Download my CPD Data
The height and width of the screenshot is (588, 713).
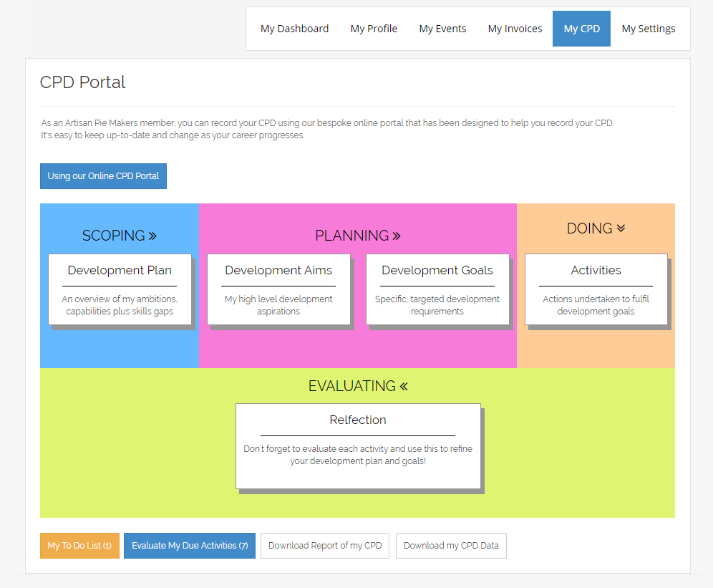(451, 545)
